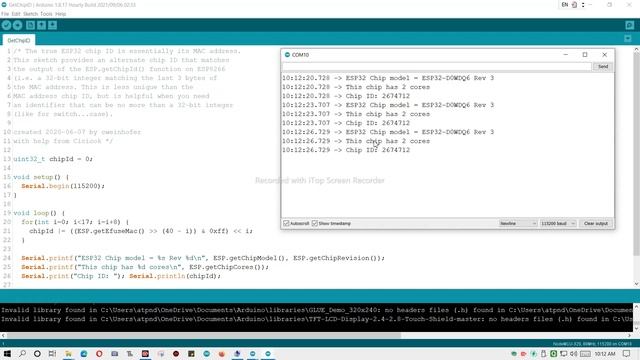640x360 pixels.
Task: Open the Windows Start menu
Action: (x=7, y=353)
